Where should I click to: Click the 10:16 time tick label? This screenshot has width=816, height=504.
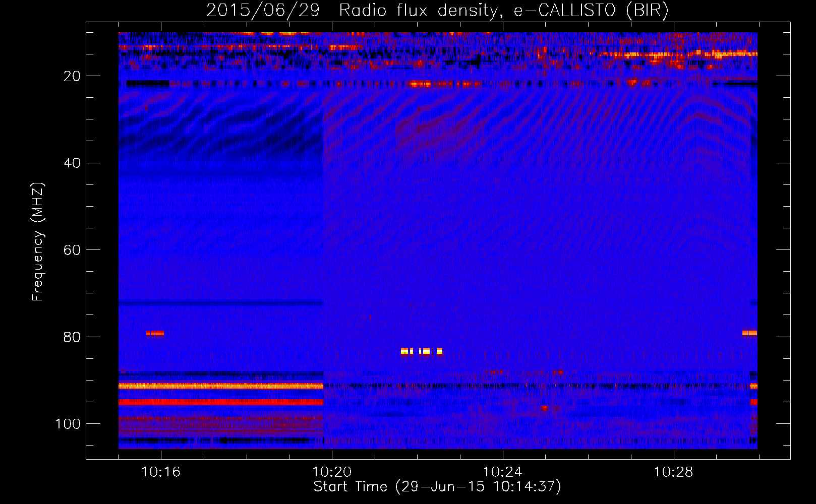(x=161, y=472)
